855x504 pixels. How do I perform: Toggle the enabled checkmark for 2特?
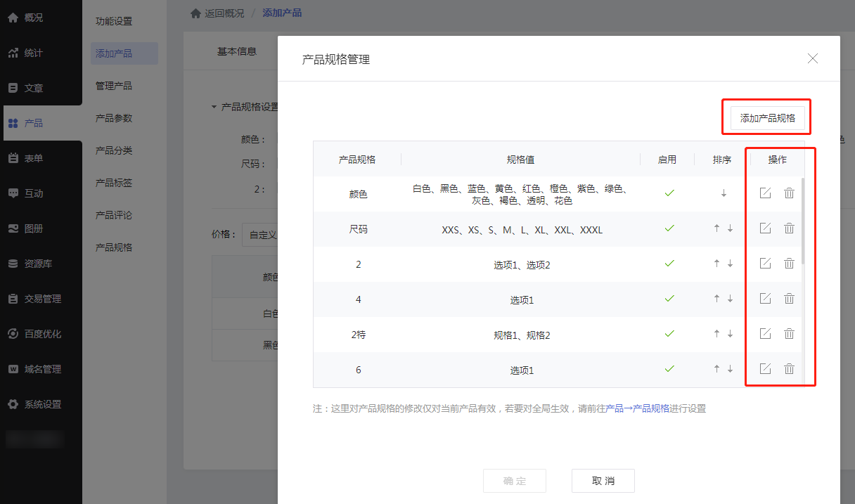[669, 334]
